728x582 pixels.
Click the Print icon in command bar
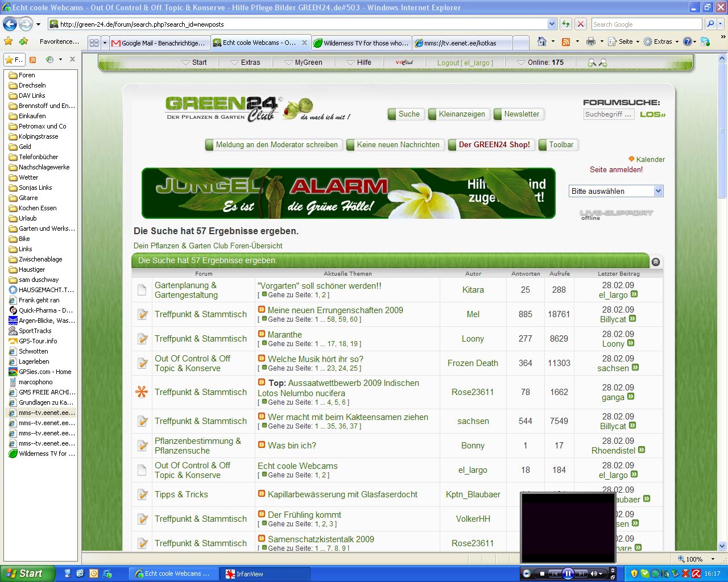tap(591, 41)
